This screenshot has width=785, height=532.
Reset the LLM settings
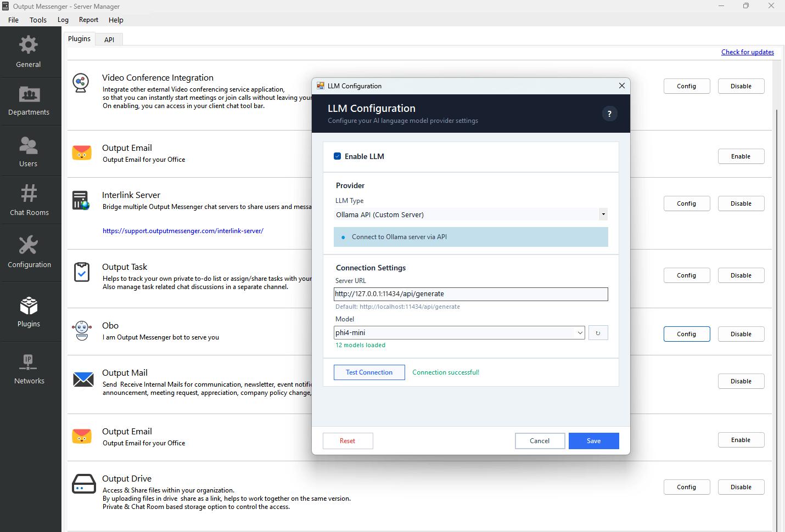pyautogui.click(x=347, y=441)
